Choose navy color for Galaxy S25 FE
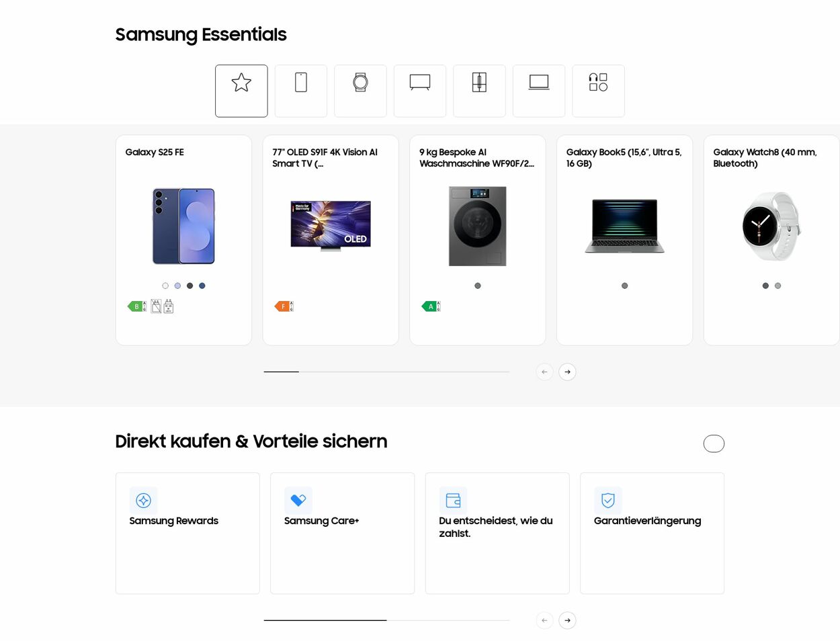The height and width of the screenshot is (641, 840). coord(202,286)
